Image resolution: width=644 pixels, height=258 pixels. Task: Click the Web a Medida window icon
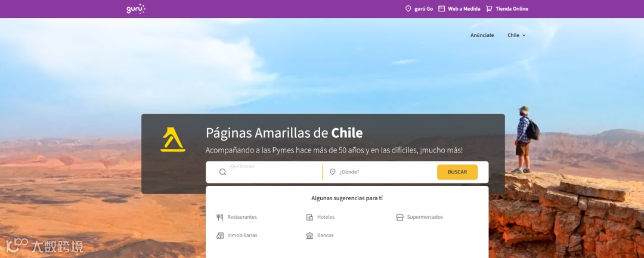tap(441, 8)
